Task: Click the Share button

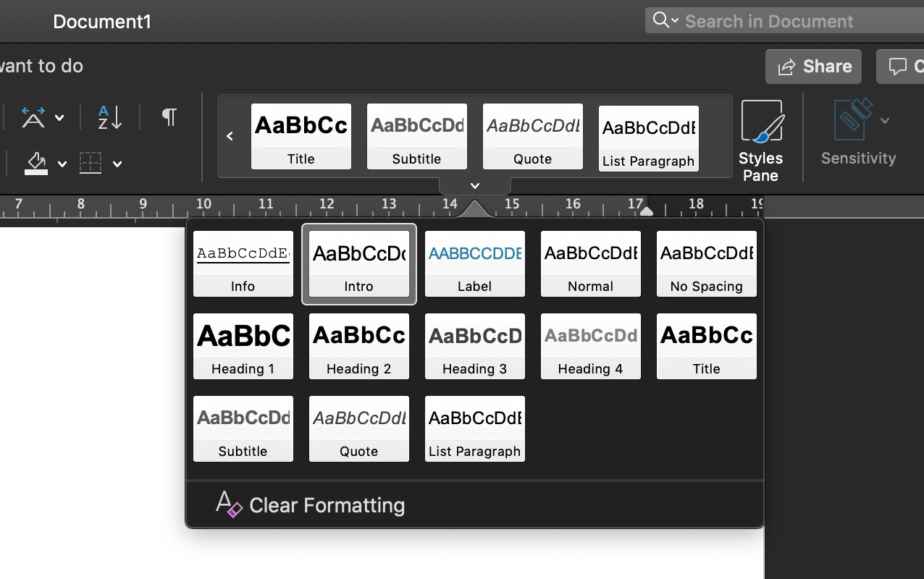Action: [813, 67]
